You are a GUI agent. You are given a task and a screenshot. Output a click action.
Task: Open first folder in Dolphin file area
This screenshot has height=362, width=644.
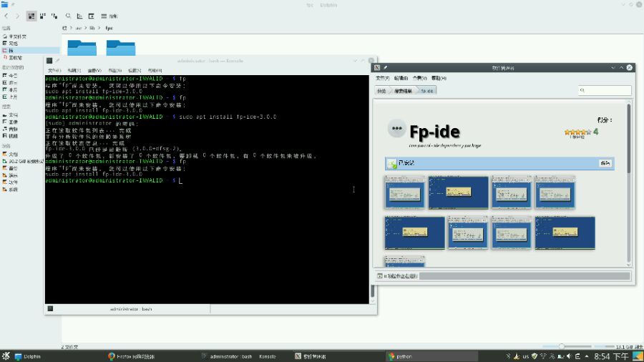[x=82, y=47]
